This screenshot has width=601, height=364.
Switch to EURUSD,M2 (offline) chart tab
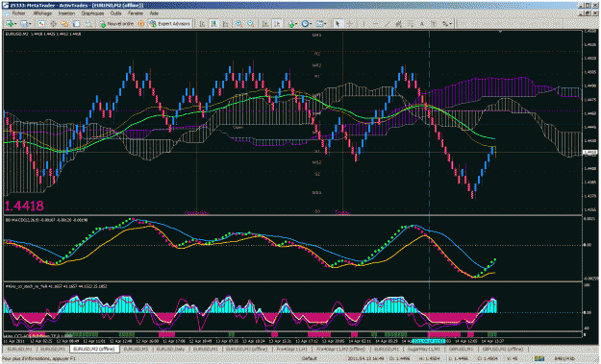click(x=94, y=349)
